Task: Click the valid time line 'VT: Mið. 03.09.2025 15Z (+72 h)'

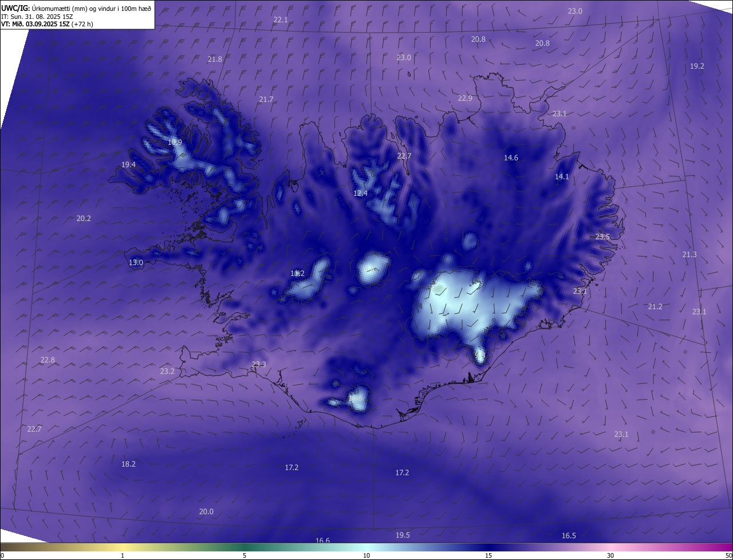Action: [48, 24]
